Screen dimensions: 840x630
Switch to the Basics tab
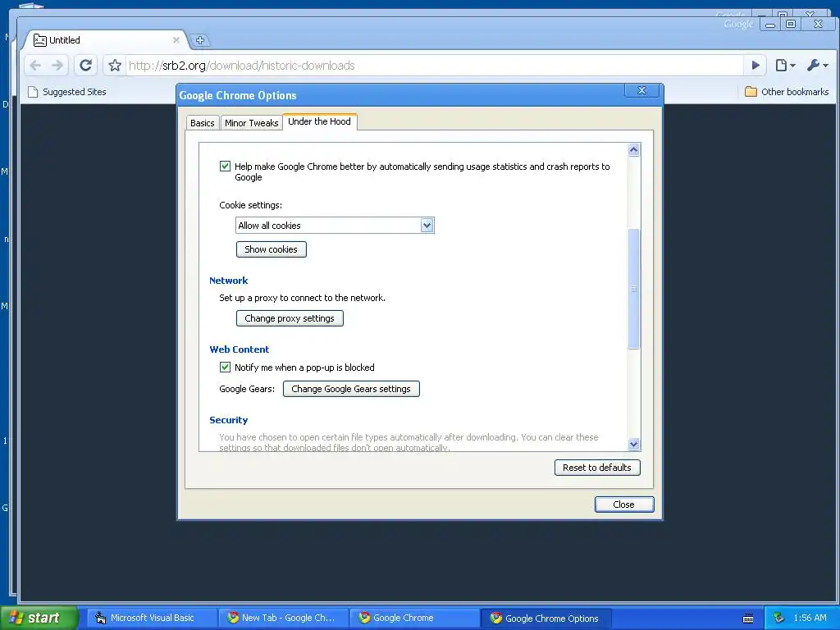point(202,123)
